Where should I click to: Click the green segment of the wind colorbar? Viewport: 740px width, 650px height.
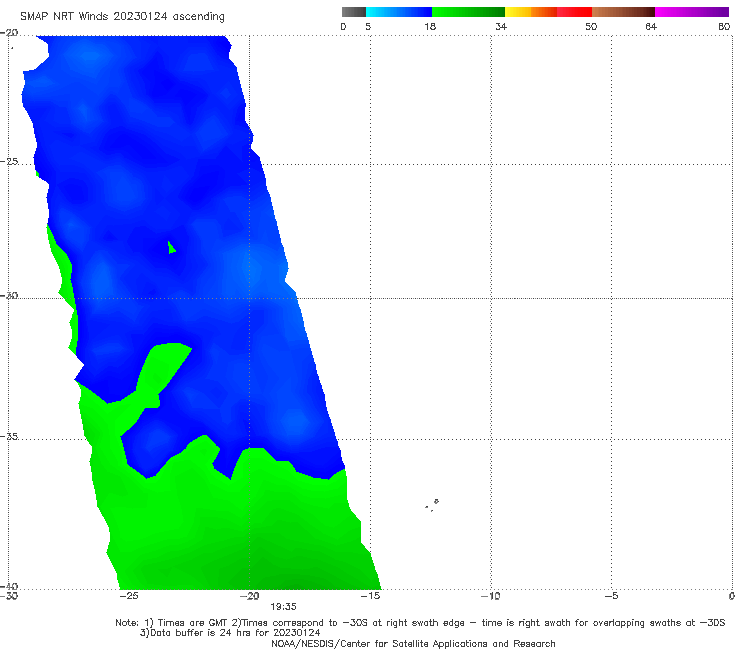[x=468, y=12]
